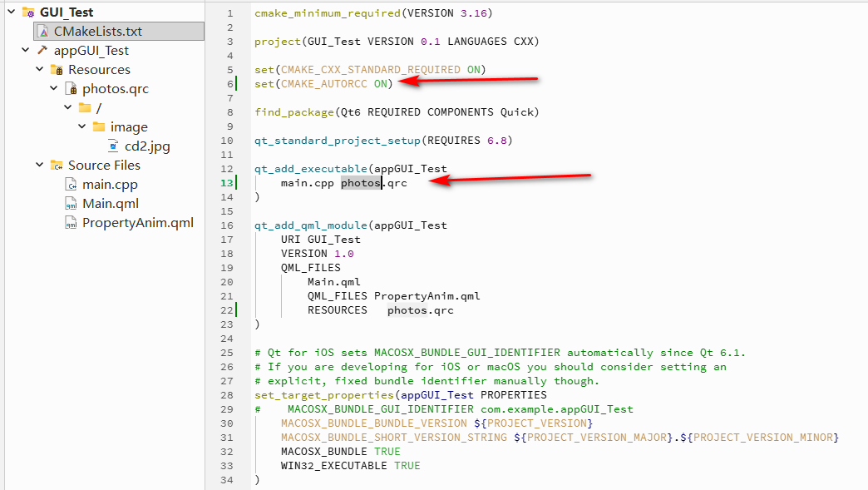Click set_target_properties on line 28
This screenshot has height=490, width=868.
click(324, 396)
